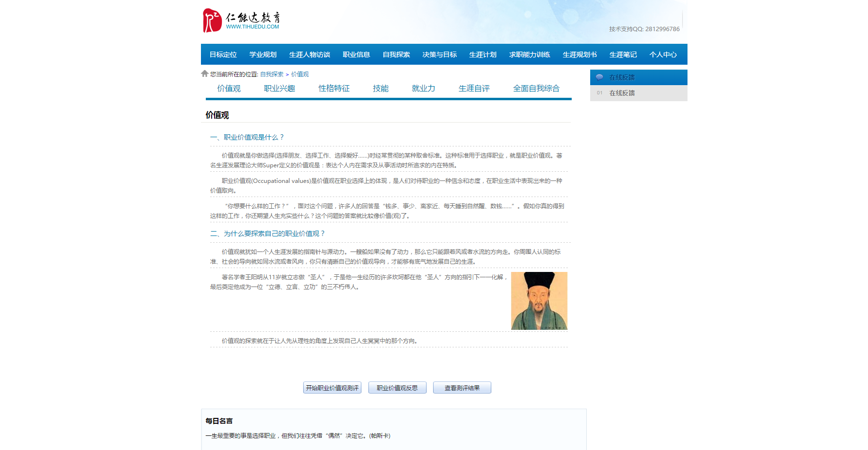Click the home icon beside the breadcrumb
Image resolution: width=868 pixels, height=450 pixels.
(205, 73)
